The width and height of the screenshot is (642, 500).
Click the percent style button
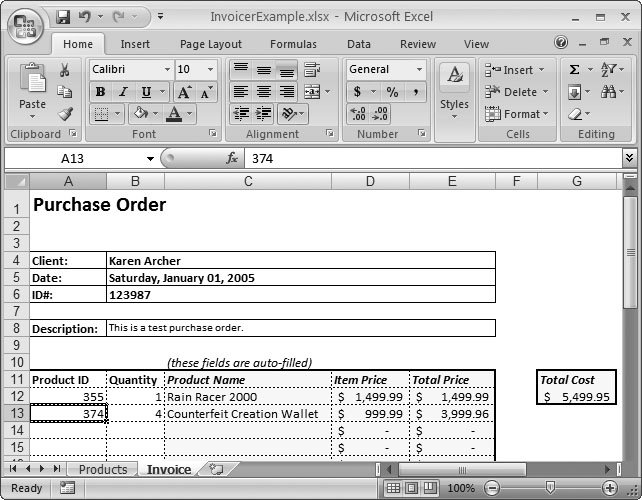coord(391,92)
